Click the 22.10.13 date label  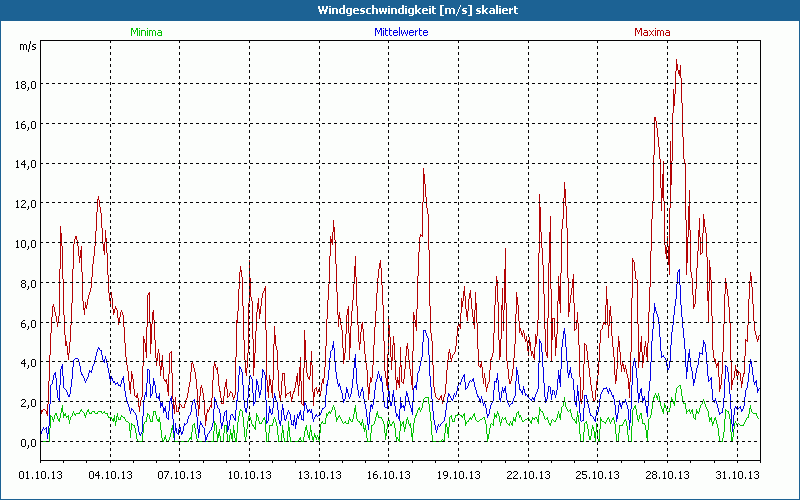tap(529, 475)
